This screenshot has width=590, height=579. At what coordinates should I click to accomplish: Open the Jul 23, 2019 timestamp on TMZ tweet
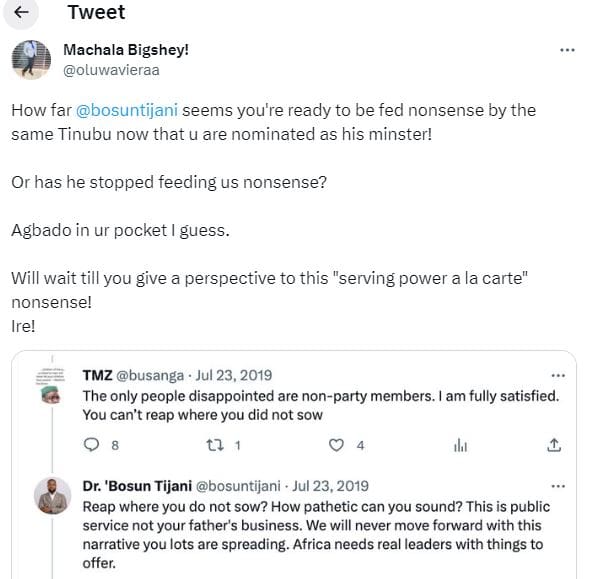click(234, 375)
